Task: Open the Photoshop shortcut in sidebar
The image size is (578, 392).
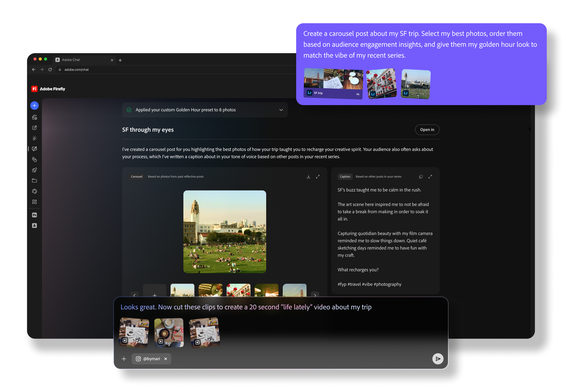Action: [34, 215]
